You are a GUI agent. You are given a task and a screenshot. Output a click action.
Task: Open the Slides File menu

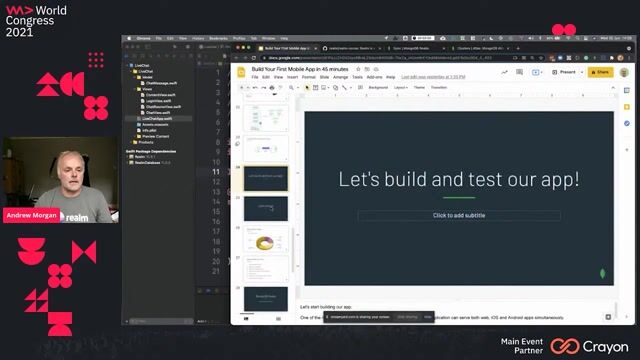tap(255, 77)
